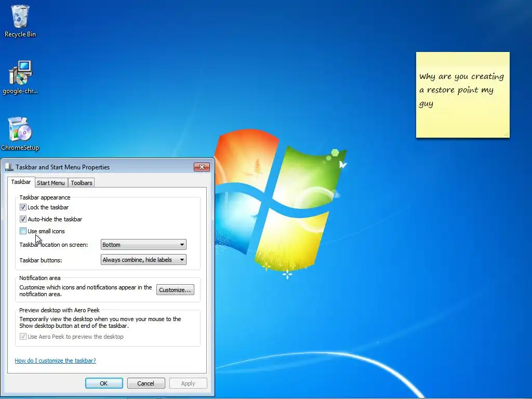Viewport: 532px width, 399px height.
Task: Click the Taskbar buttons: label
Action: 41,260
